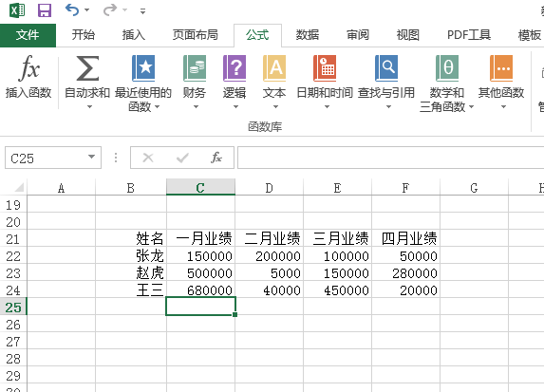This screenshot has height=392, width=544.
Task: Select row 25 header
Action: tap(13, 308)
